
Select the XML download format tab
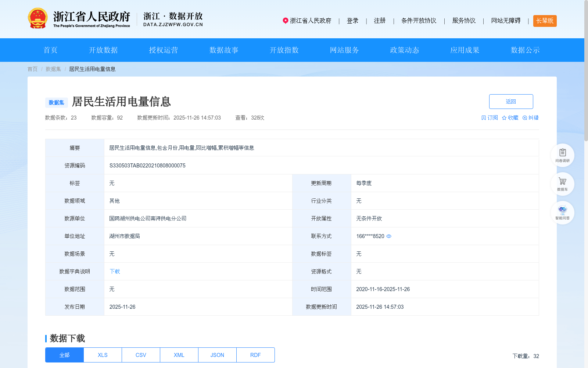pyautogui.click(x=179, y=355)
